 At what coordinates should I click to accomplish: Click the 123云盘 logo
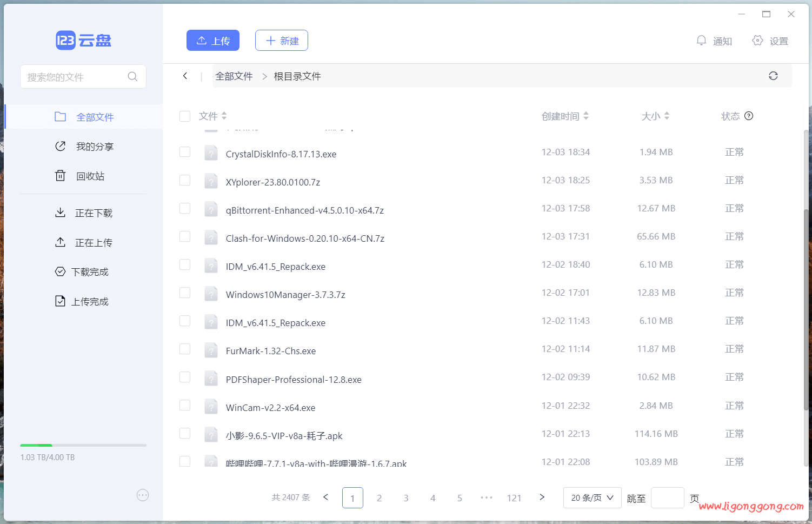pyautogui.click(x=83, y=41)
